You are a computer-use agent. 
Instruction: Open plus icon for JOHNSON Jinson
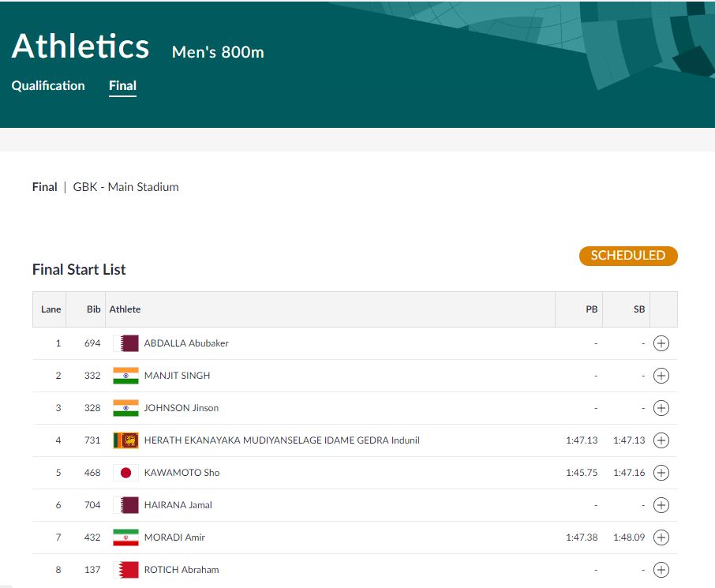pyautogui.click(x=661, y=408)
